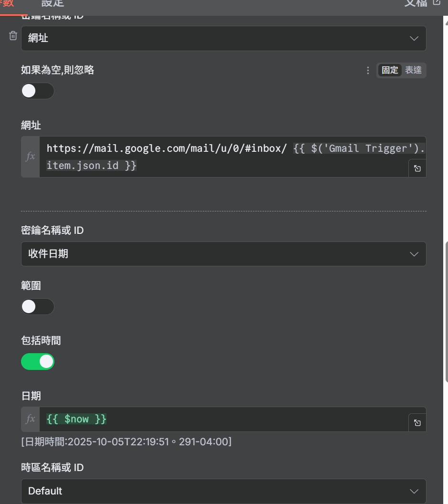Open the three-dot options menu for 如果為空,則忽略

(368, 71)
